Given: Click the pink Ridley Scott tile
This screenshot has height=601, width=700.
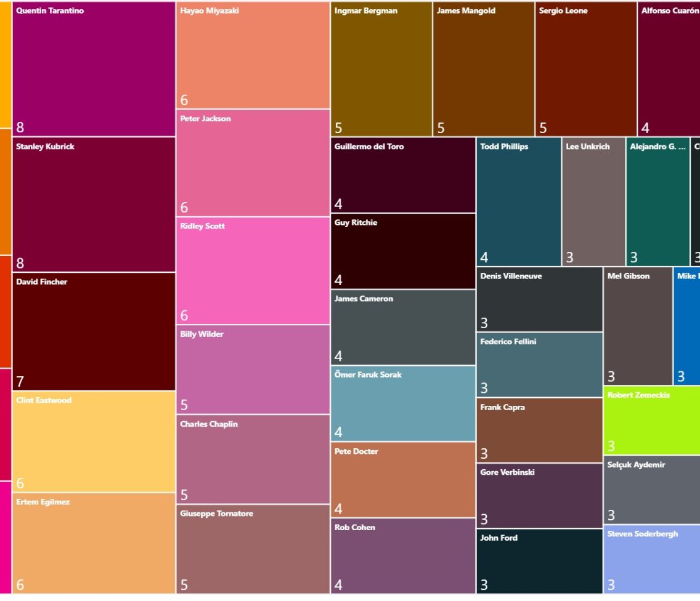Looking at the screenshot, I should [253, 271].
